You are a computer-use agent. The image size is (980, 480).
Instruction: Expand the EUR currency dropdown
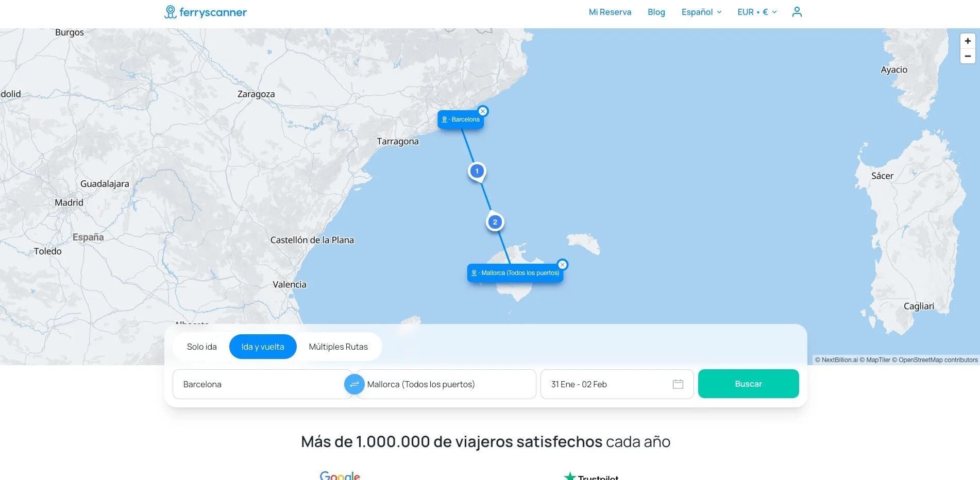tap(757, 12)
